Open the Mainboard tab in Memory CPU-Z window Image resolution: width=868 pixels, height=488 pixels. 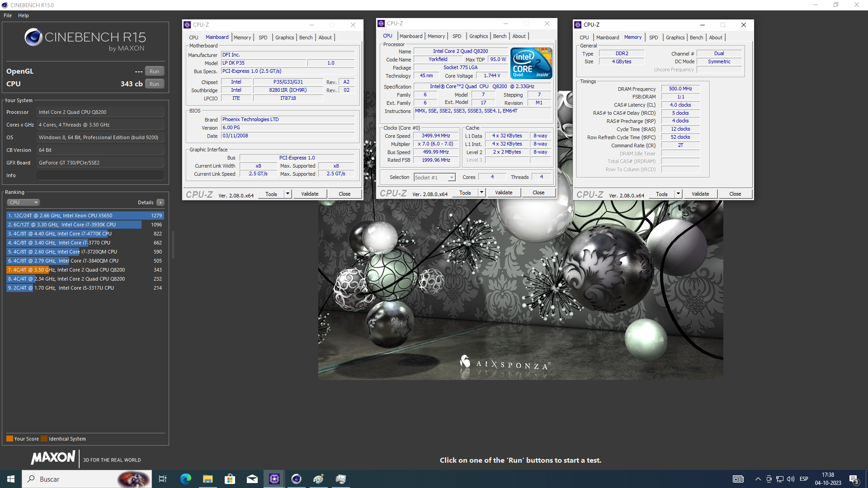click(608, 38)
